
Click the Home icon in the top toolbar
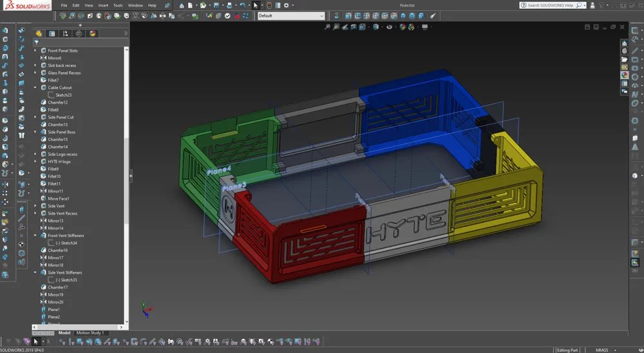(182, 5)
